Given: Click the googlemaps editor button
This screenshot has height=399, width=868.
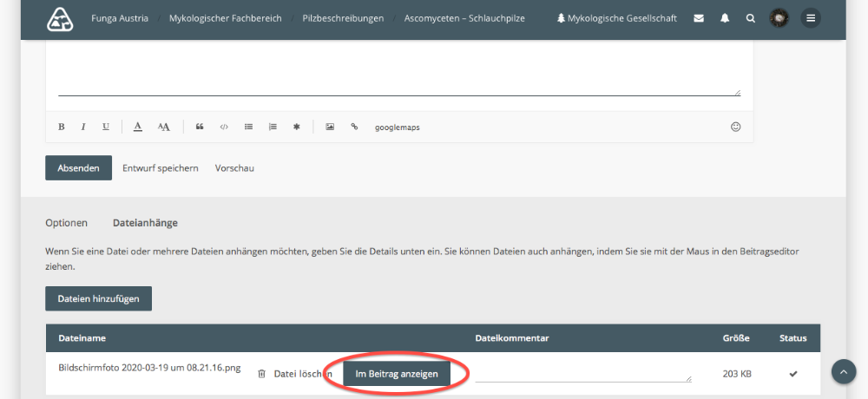Looking at the screenshot, I should coord(397,127).
